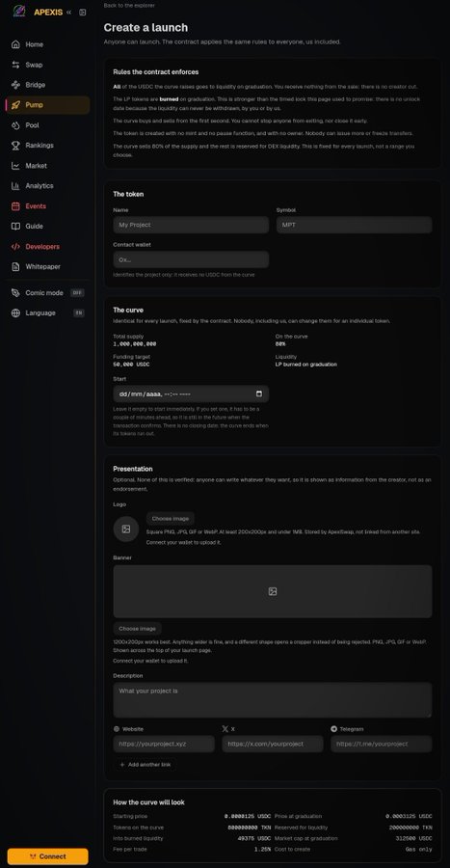Toggle Comic mode OFF switch

[x=77, y=293]
